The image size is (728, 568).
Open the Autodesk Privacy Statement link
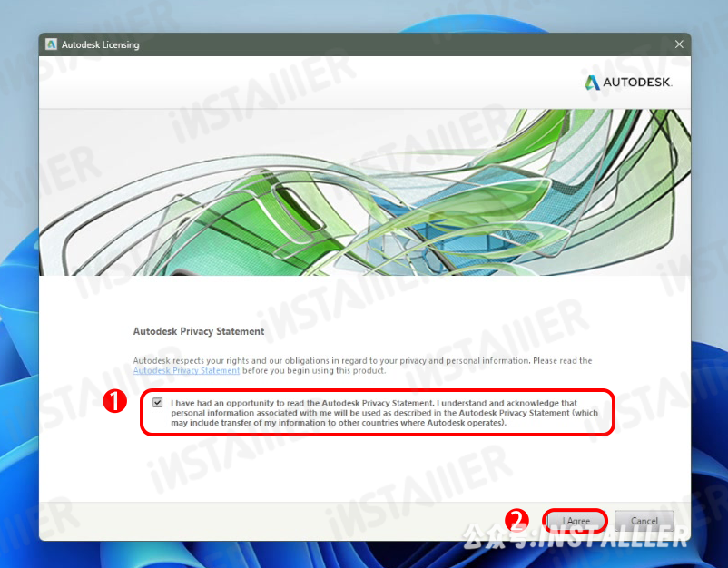click(x=186, y=370)
